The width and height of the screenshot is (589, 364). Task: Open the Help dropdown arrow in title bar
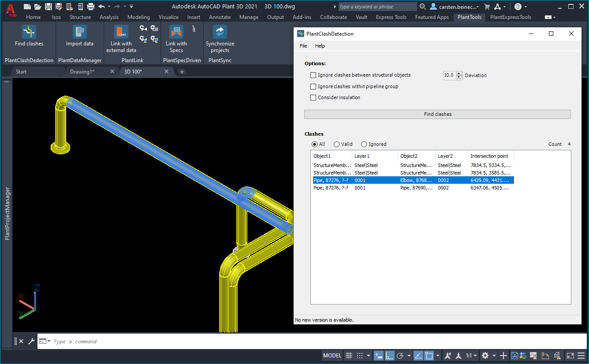point(526,7)
